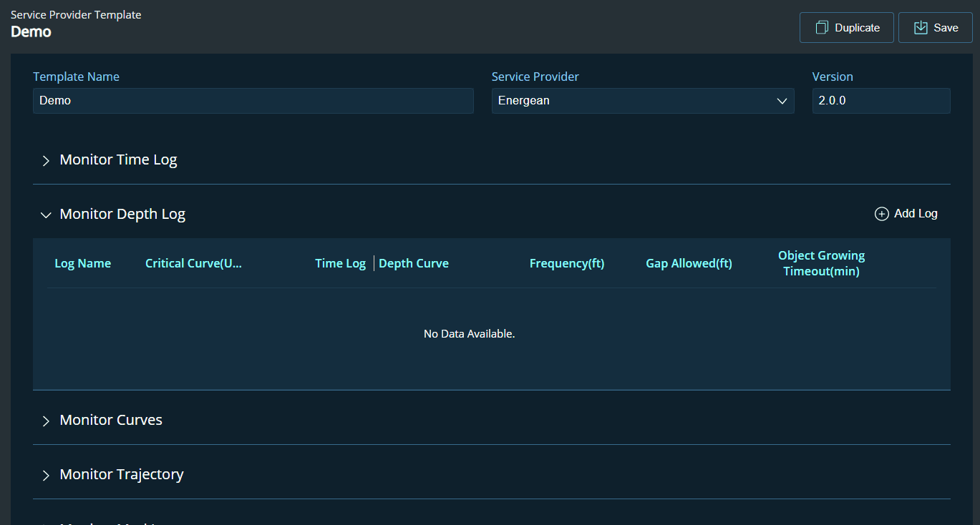Viewport: 980px width, 525px height.
Task: Focus the Version field showing 2.0.0
Action: (x=880, y=101)
